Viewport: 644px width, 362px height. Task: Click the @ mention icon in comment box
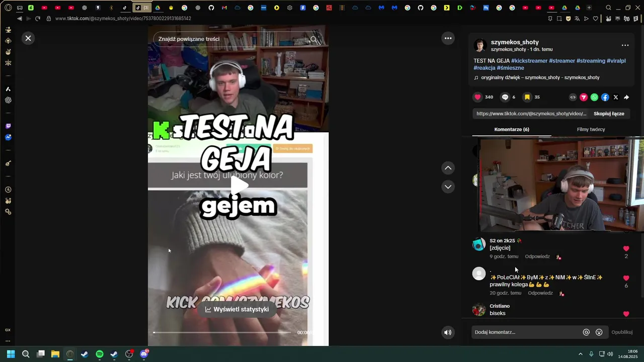[586, 332]
